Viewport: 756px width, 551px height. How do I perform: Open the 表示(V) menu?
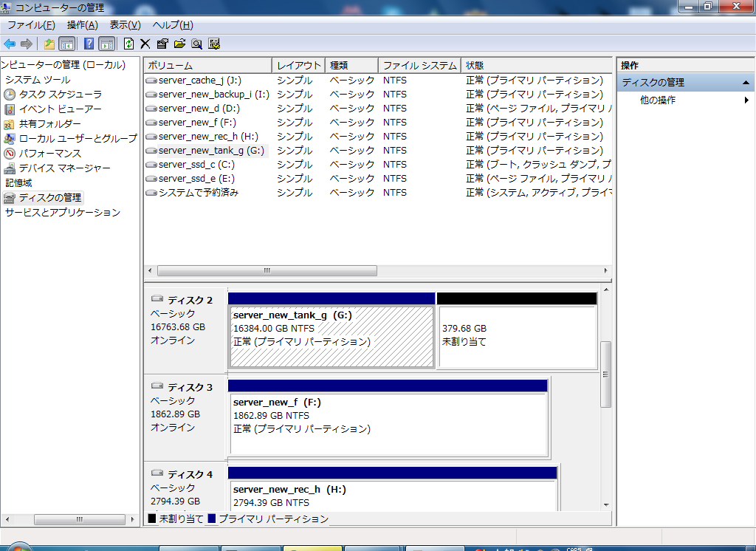click(x=125, y=25)
